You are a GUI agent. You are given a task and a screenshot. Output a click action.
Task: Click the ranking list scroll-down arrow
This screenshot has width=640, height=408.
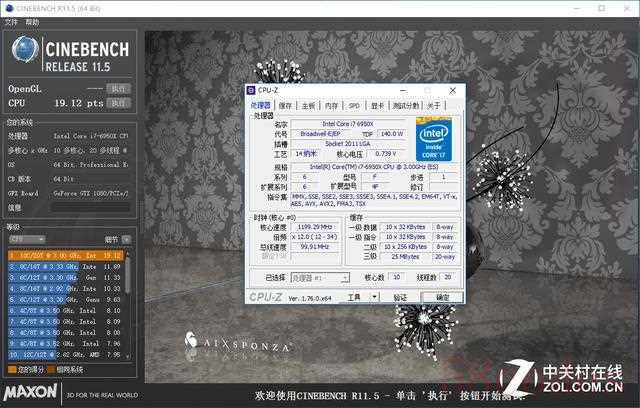(128, 356)
